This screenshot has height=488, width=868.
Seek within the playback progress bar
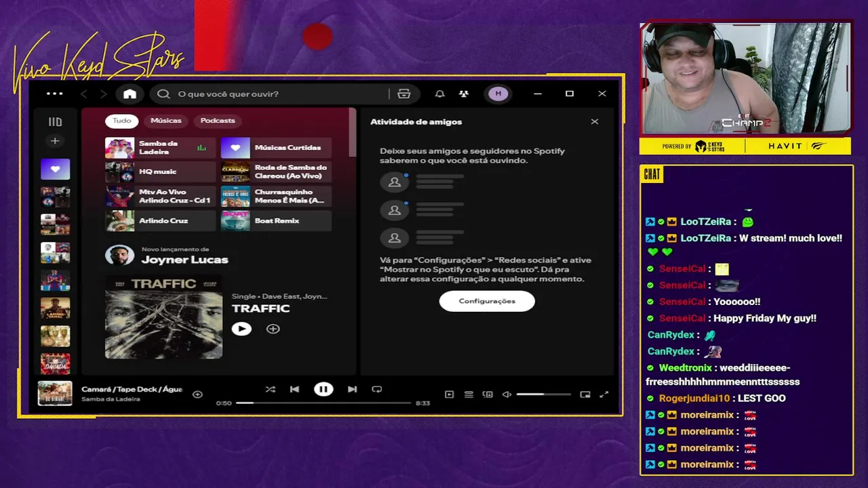323,403
